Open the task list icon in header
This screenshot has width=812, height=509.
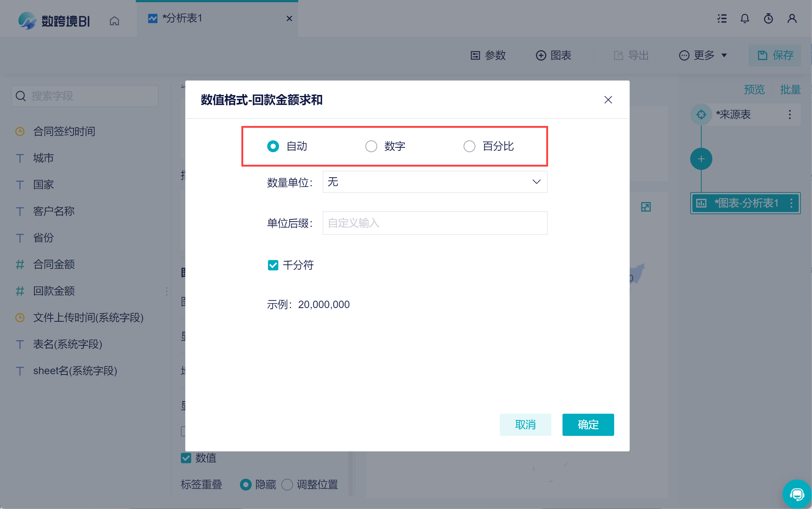click(722, 18)
